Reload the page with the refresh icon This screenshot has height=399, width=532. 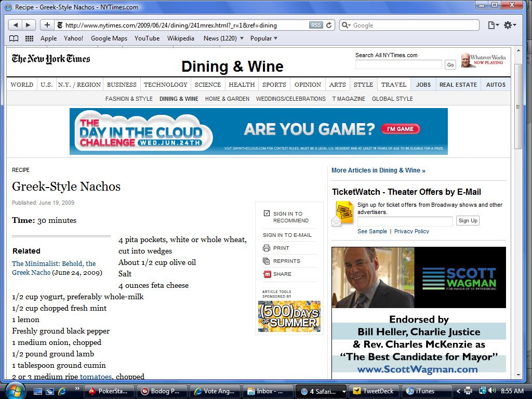pos(329,25)
